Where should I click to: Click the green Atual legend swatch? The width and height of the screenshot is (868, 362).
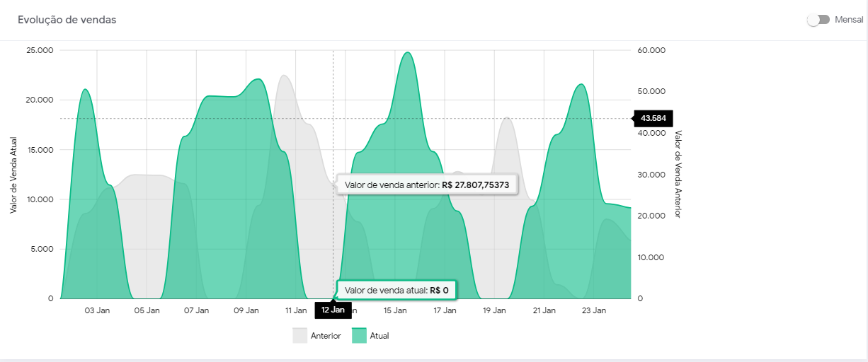(x=359, y=336)
